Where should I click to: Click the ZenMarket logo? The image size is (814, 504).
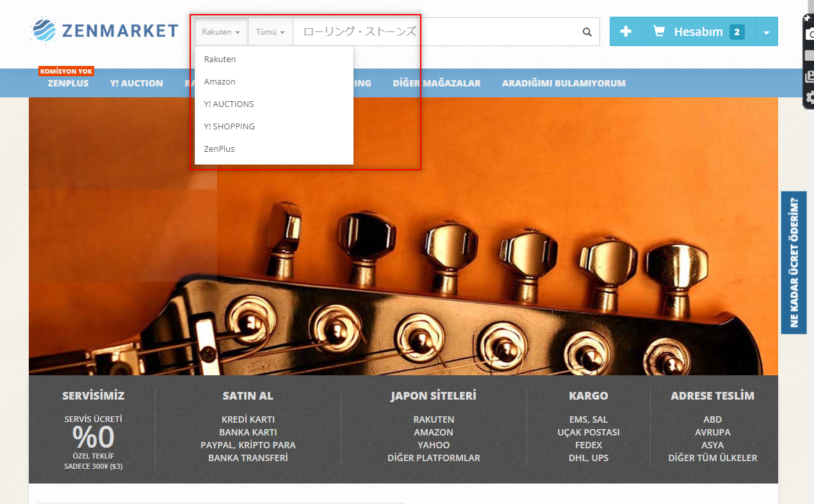pyautogui.click(x=104, y=31)
